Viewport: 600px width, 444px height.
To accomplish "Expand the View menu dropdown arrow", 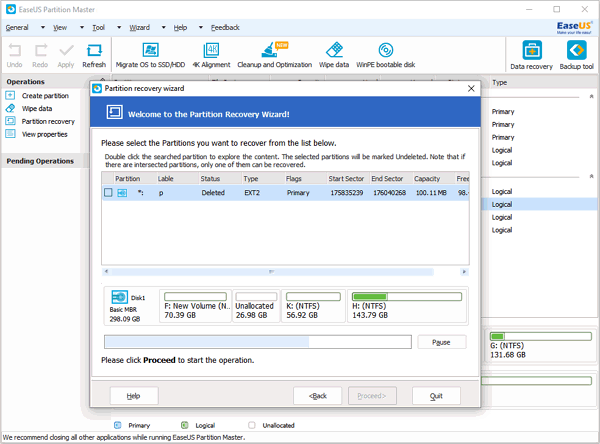I will [82, 28].
